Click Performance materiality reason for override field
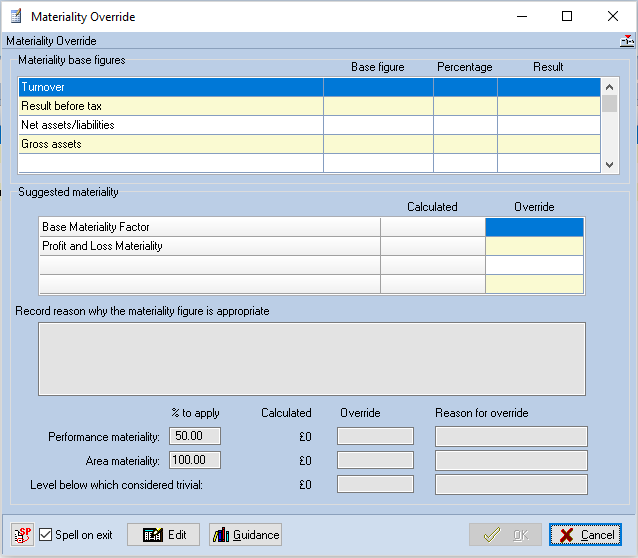The image size is (638, 558). (x=511, y=436)
